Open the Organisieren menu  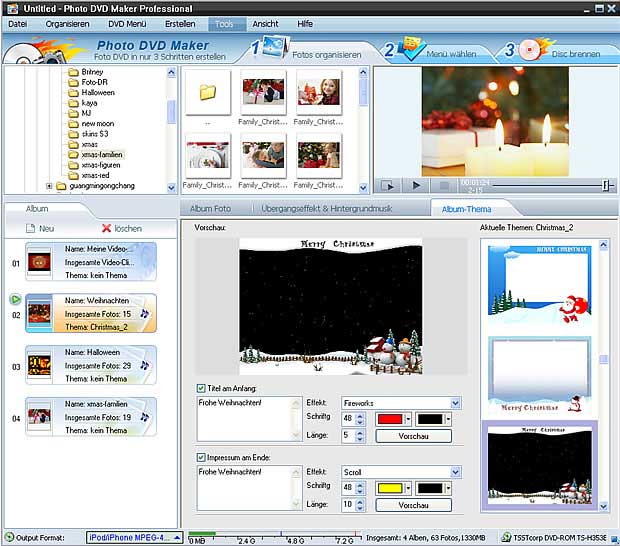click(x=67, y=24)
